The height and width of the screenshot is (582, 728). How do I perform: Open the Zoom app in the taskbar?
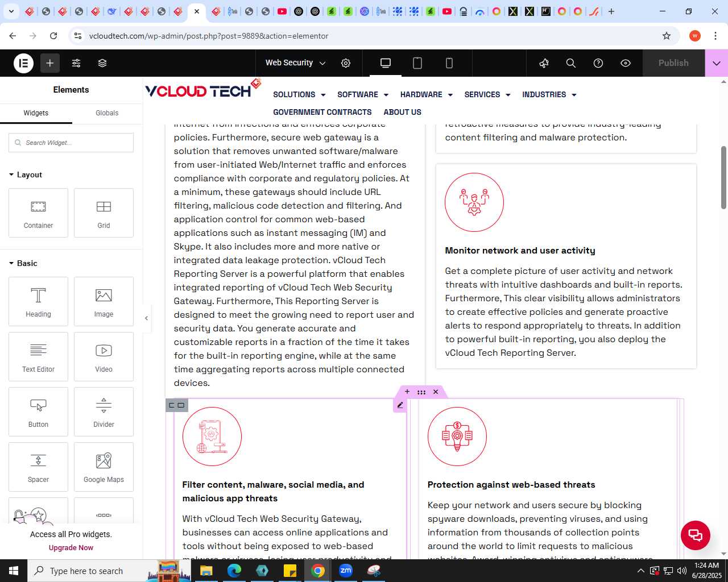tap(346, 571)
